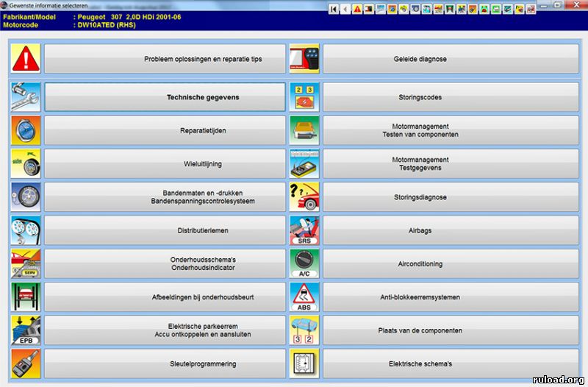588x387 pixels.
Task: Open Technische gegevens
Action: tap(165, 97)
